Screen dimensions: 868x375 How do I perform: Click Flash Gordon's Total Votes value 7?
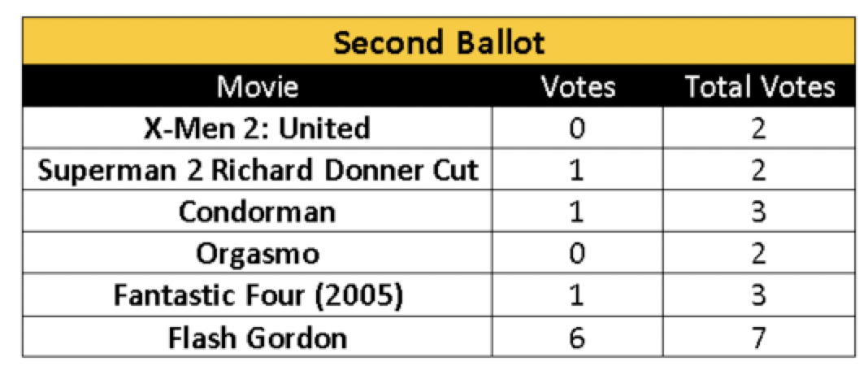click(759, 337)
